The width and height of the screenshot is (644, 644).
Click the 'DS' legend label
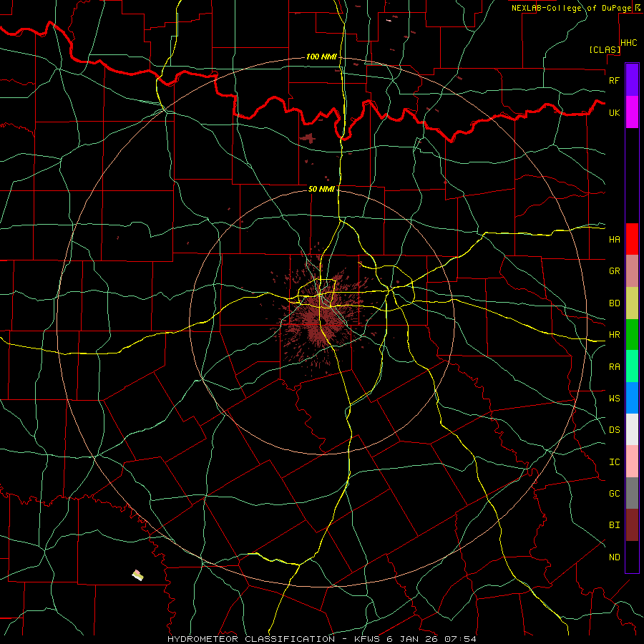point(614,430)
